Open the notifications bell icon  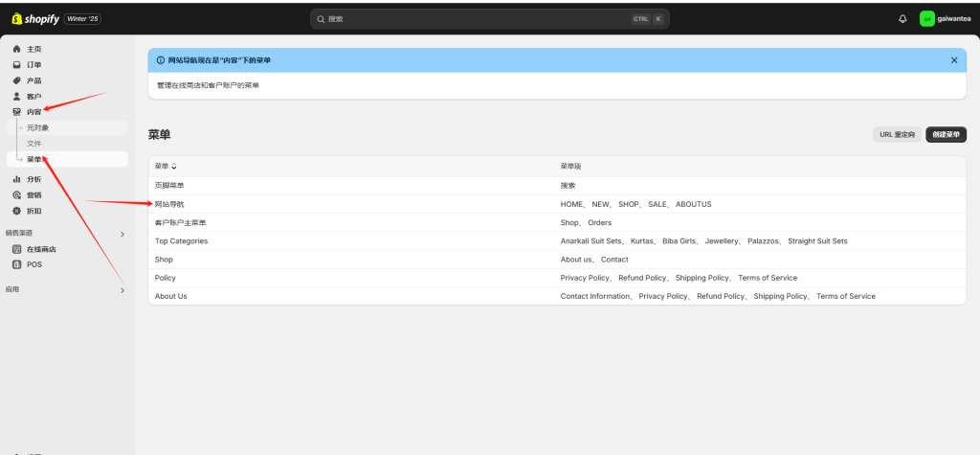click(x=902, y=18)
